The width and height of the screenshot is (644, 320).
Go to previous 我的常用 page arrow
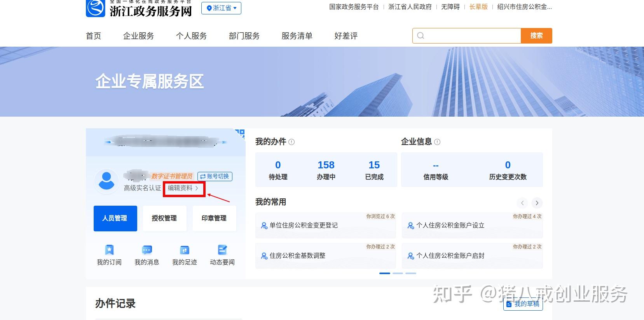[522, 203]
